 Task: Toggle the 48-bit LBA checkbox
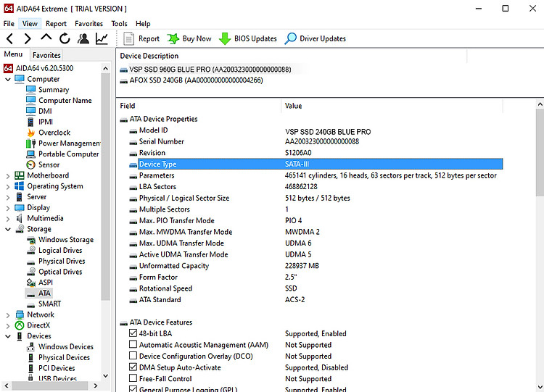(x=133, y=333)
